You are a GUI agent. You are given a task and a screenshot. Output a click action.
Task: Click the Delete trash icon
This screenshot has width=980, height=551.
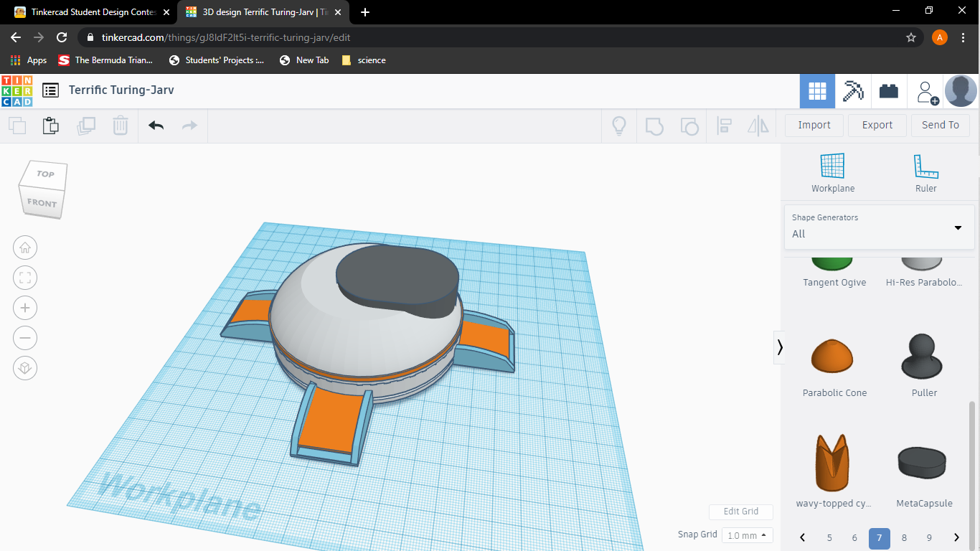[x=120, y=126]
